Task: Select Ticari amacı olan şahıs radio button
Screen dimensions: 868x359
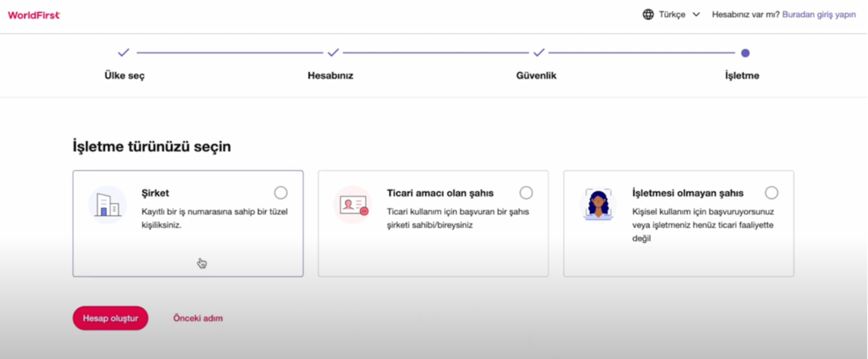Action: point(526,193)
